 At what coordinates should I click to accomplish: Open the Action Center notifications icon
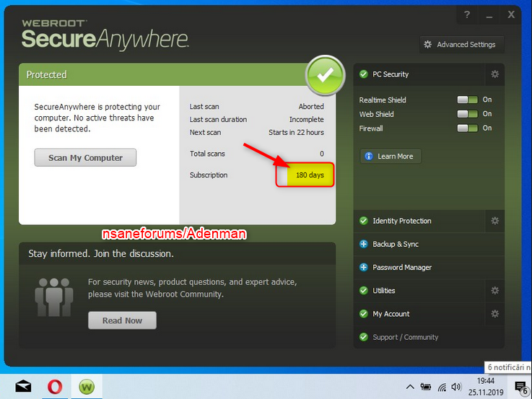520,387
